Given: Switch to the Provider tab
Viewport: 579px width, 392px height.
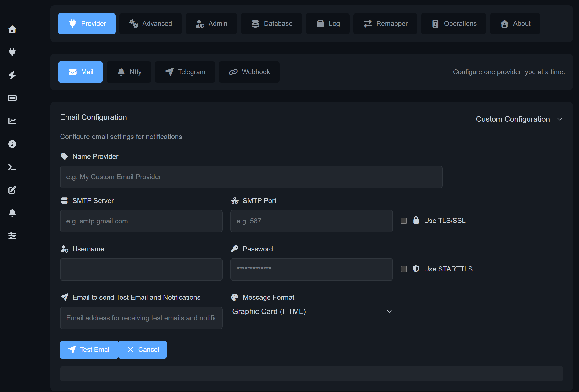Looking at the screenshot, I should pyautogui.click(x=87, y=24).
